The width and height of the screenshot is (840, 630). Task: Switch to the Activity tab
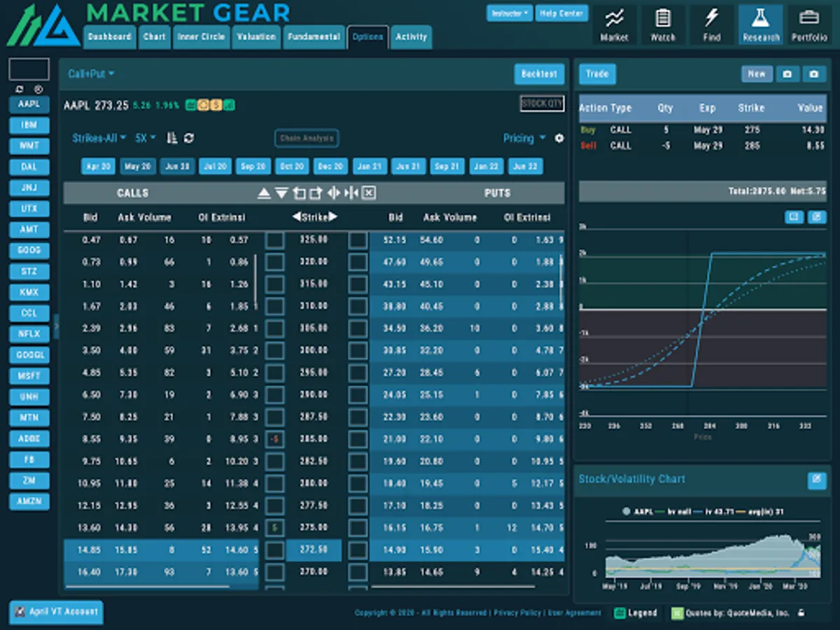411,37
